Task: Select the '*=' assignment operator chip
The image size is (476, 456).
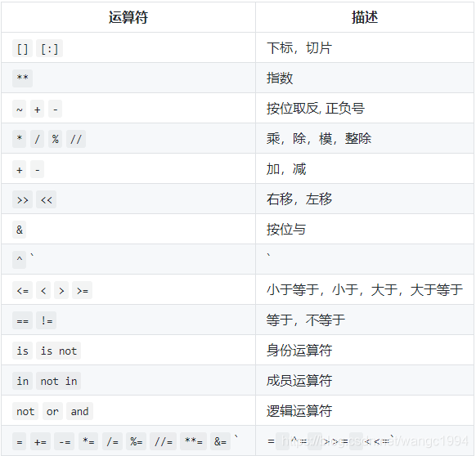Action: (x=88, y=441)
